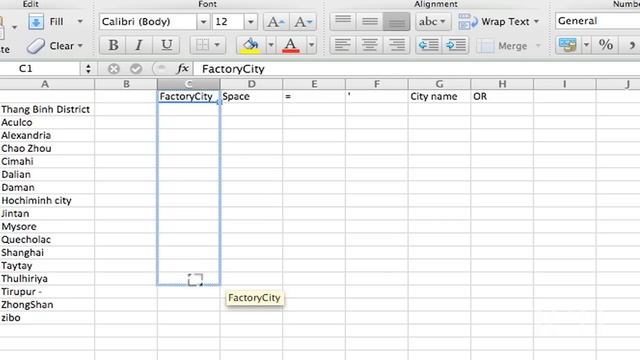The image size is (640, 360).
Task: Select cell Mysore
Action: [x=47, y=227]
